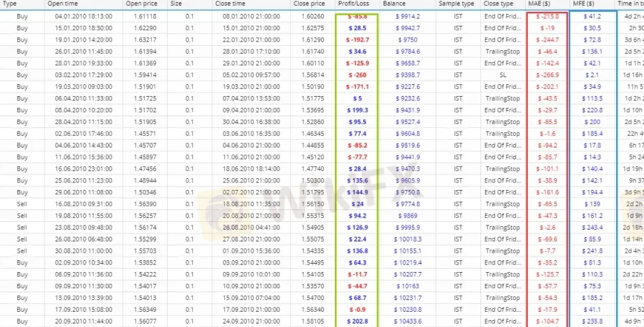Select open time 03.02.2010 17:29:00
644x327 pixels.
(x=84, y=75)
